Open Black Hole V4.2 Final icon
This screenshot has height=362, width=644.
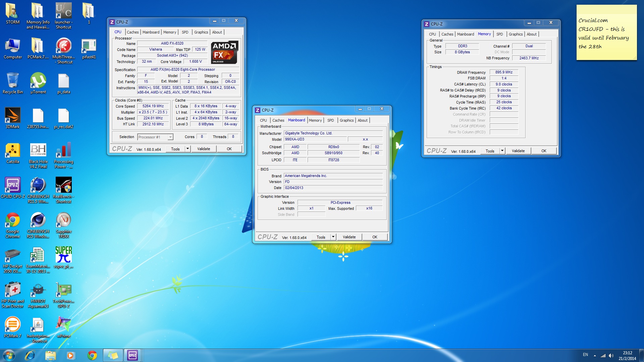pyautogui.click(x=38, y=156)
